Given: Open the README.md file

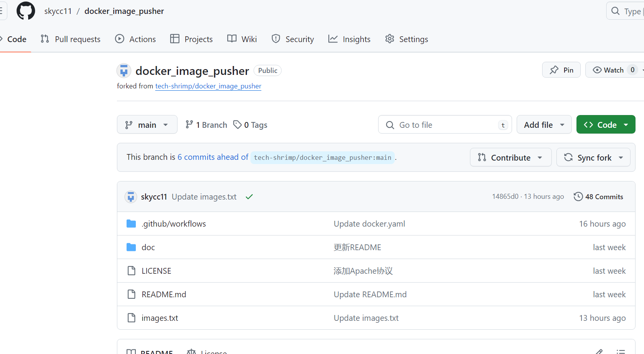Looking at the screenshot, I should [x=164, y=295].
